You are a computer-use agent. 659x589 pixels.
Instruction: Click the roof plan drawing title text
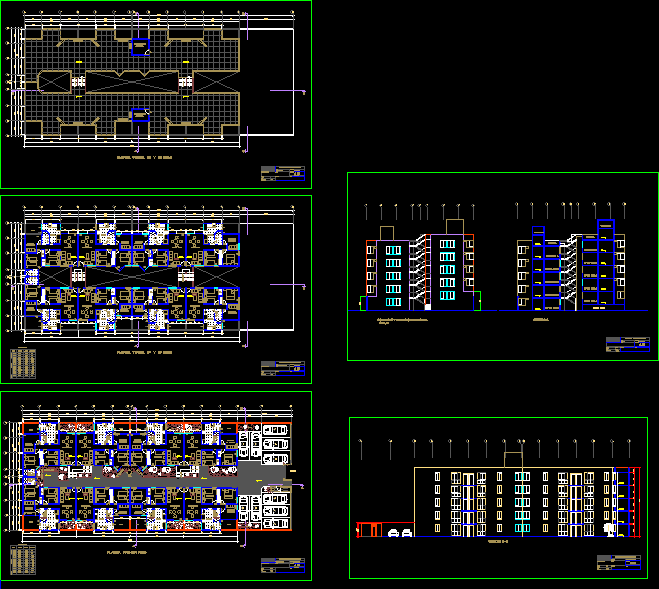(145, 157)
